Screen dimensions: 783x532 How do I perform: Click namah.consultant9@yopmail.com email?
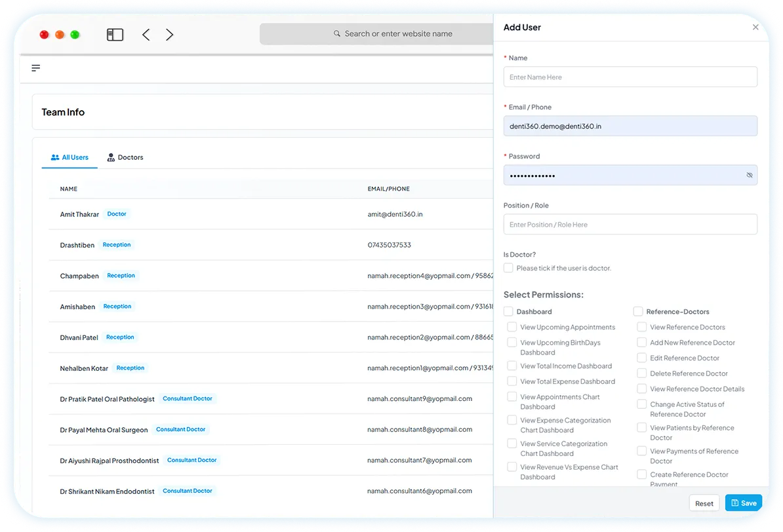420,399
